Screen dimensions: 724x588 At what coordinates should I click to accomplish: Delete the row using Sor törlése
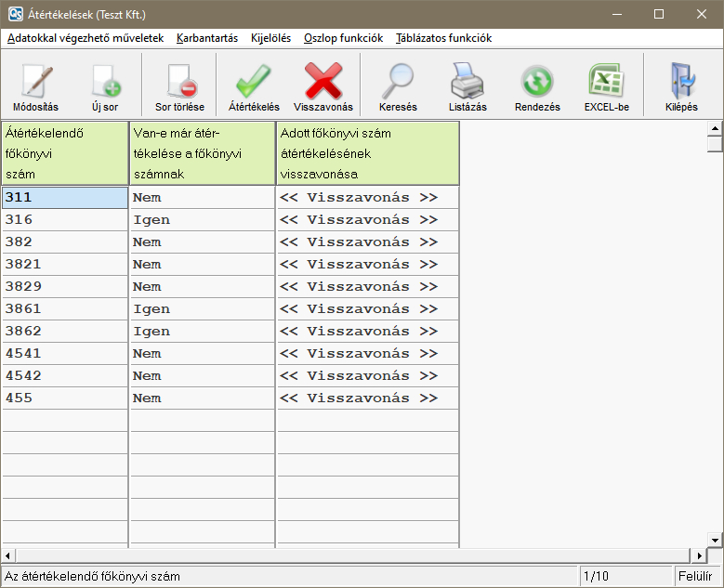[179, 85]
